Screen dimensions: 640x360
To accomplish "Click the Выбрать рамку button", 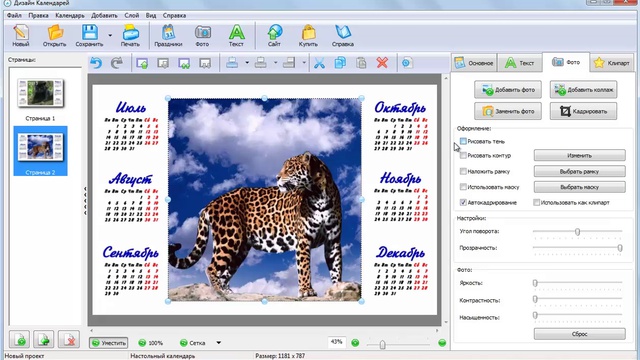I will pyautogui.click(x=580, y=171).
